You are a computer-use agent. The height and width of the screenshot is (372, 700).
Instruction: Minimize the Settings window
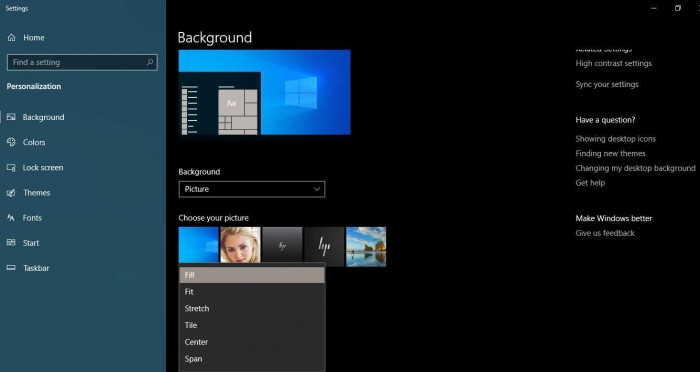[654, 8]
